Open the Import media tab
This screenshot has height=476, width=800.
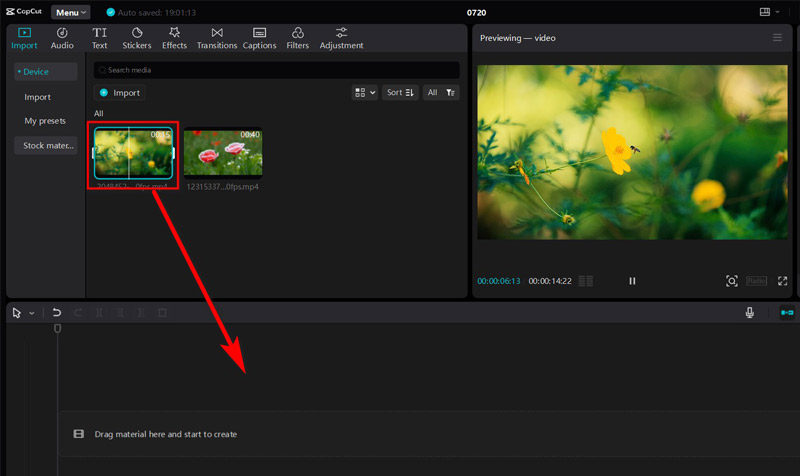[x=24, y=39]
